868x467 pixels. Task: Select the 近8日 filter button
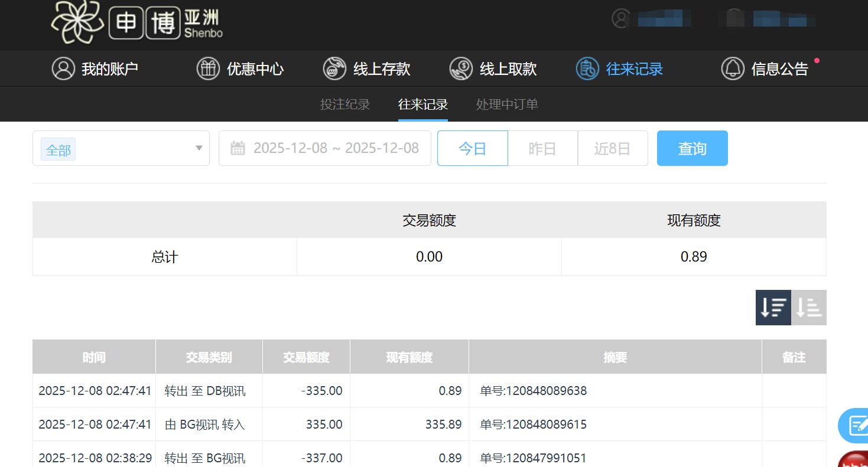point(612,148)
